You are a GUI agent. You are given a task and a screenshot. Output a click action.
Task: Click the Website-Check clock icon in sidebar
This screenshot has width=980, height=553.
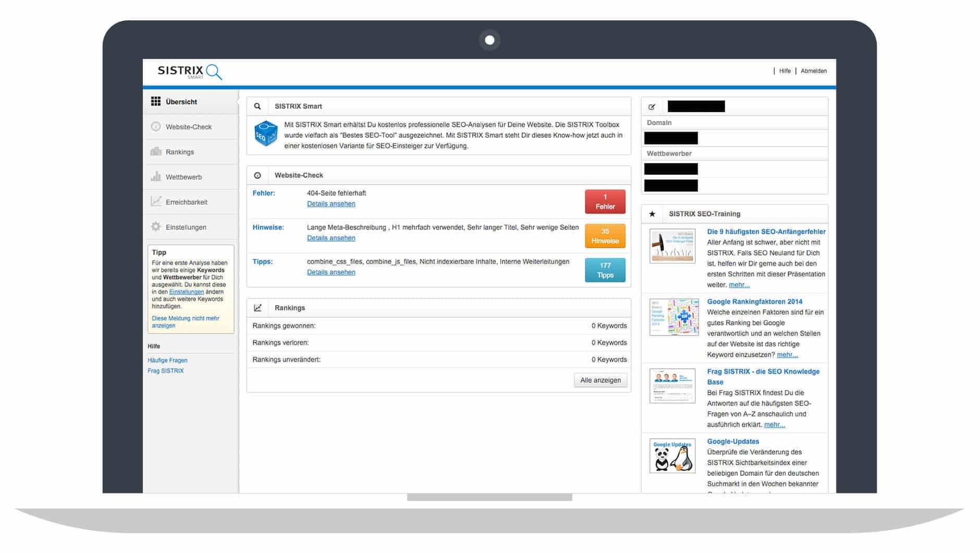point(156,126)
